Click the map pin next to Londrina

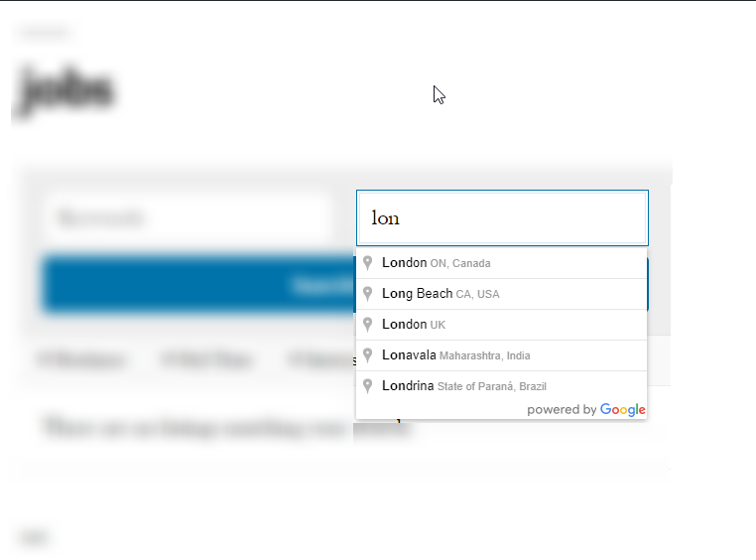367,386
